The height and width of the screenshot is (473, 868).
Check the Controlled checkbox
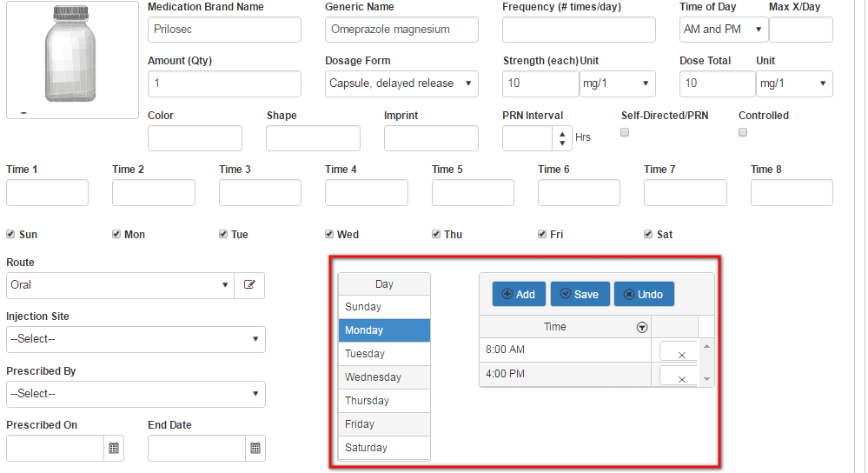coord(742,132)
